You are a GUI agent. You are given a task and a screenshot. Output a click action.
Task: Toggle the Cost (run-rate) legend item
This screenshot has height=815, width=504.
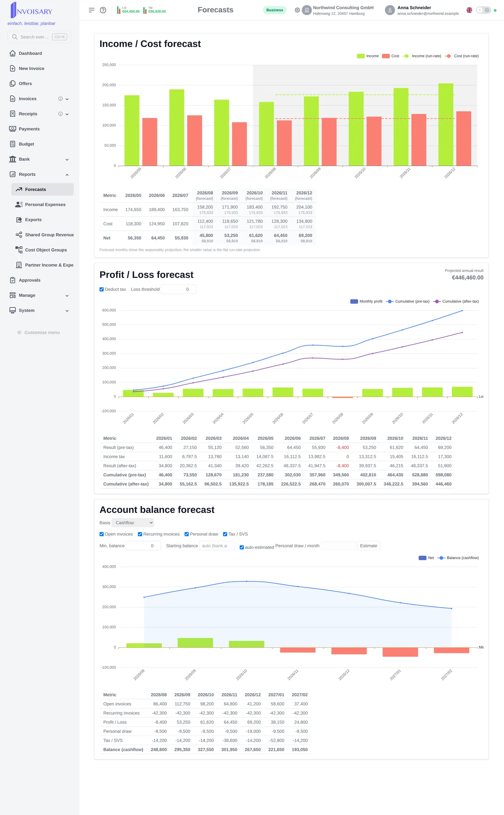pos(462,56)
